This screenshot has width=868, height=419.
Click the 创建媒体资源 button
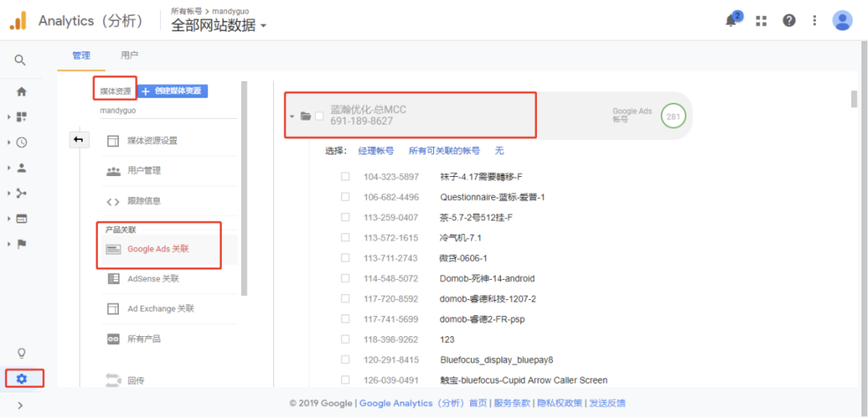[x=172, y=92]
